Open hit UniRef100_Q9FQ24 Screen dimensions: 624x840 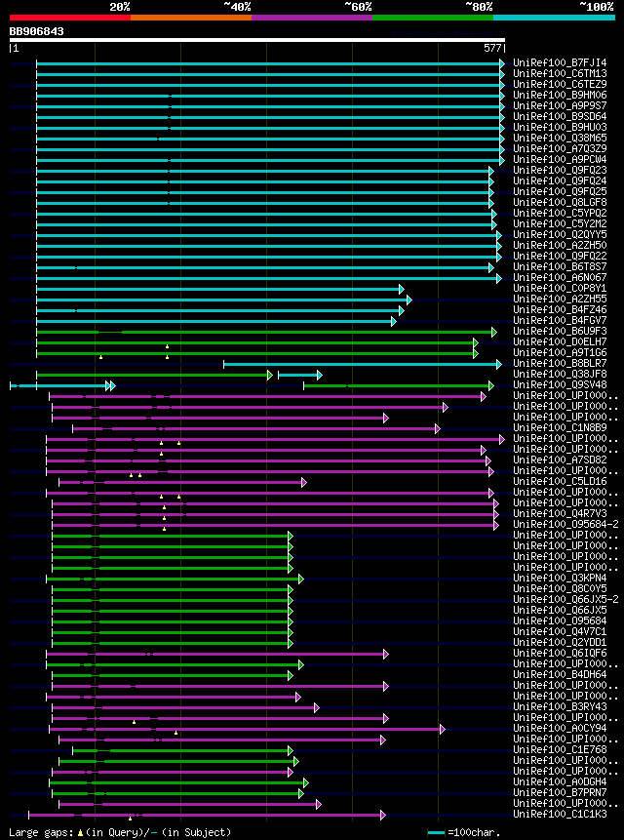[560, 181]
